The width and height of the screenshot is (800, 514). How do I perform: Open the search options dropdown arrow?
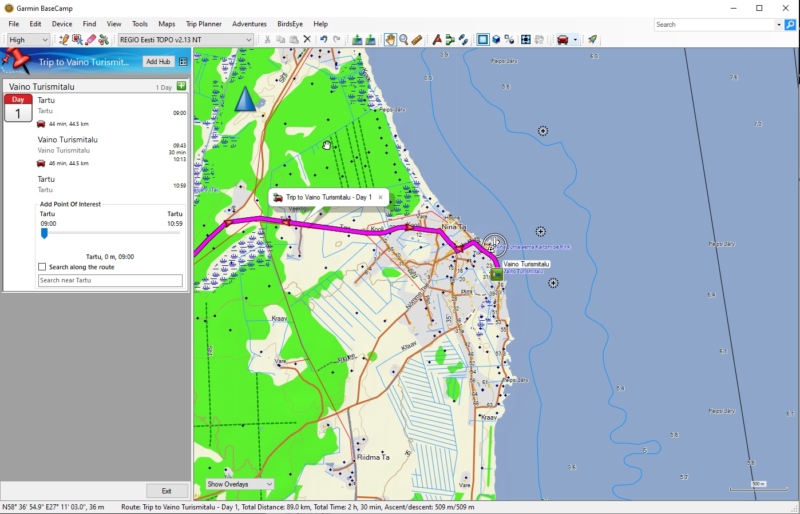779,25
